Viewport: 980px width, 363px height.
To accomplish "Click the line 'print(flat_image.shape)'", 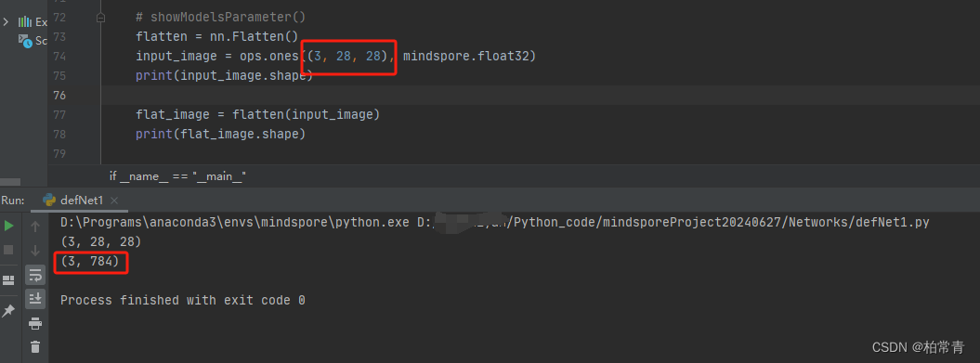I will click(x=221, y=134).
